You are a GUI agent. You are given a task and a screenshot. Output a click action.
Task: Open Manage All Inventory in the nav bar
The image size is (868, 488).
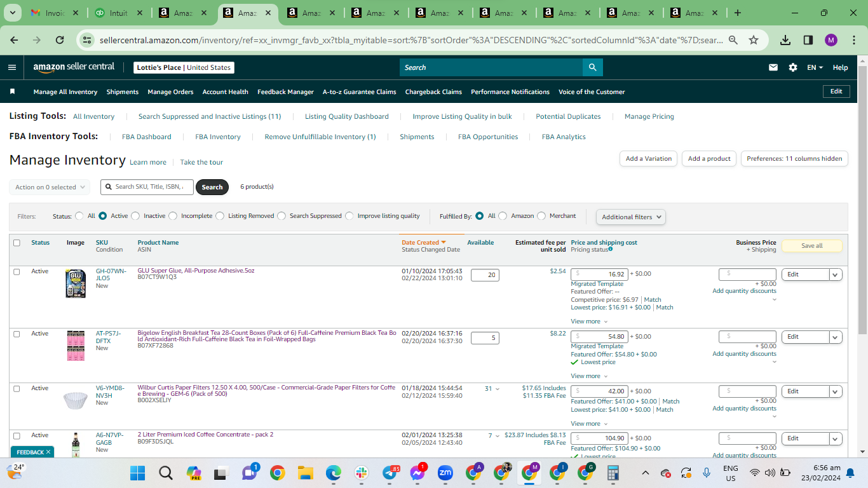click(x=65, y=92)
